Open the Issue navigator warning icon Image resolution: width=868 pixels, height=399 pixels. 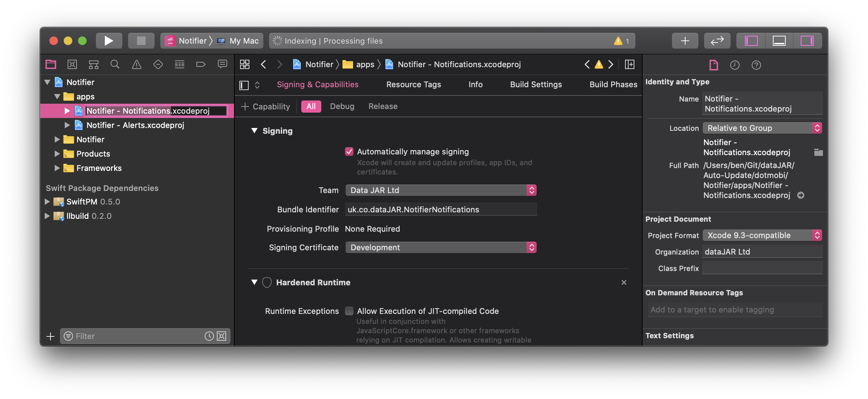[x=136, y=64]
